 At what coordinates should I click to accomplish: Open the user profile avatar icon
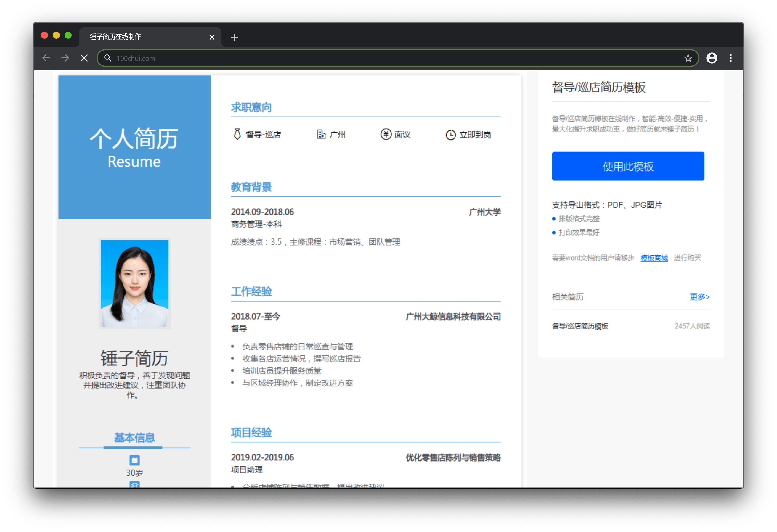[x=712, y=58]
